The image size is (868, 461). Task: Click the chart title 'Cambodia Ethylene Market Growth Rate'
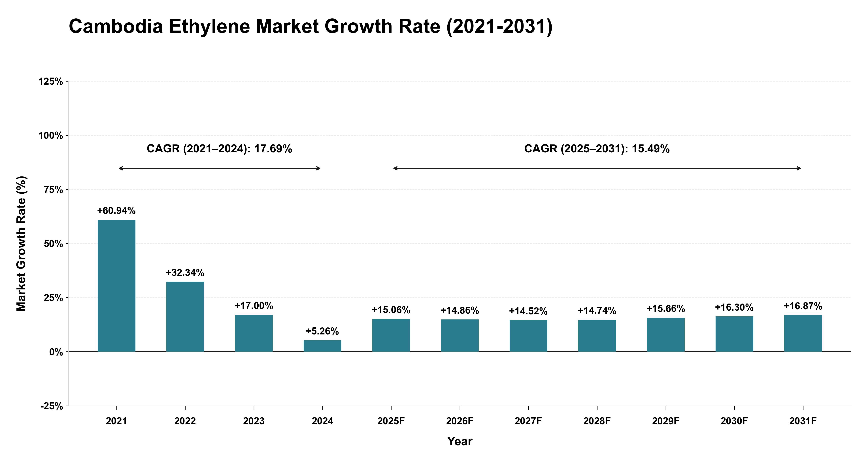(x=310, y=26)
